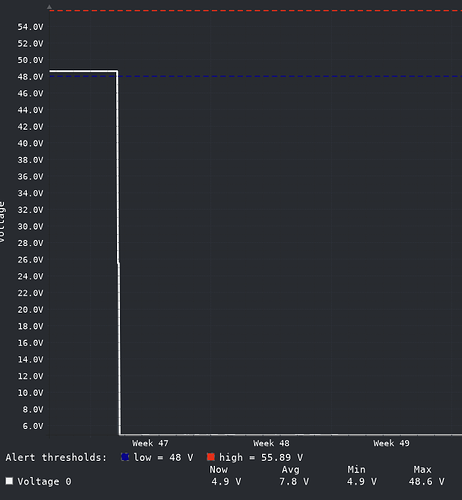Click the Now value 4.9 V
This screenshot has width=462, height=500.
click(226, 482)
